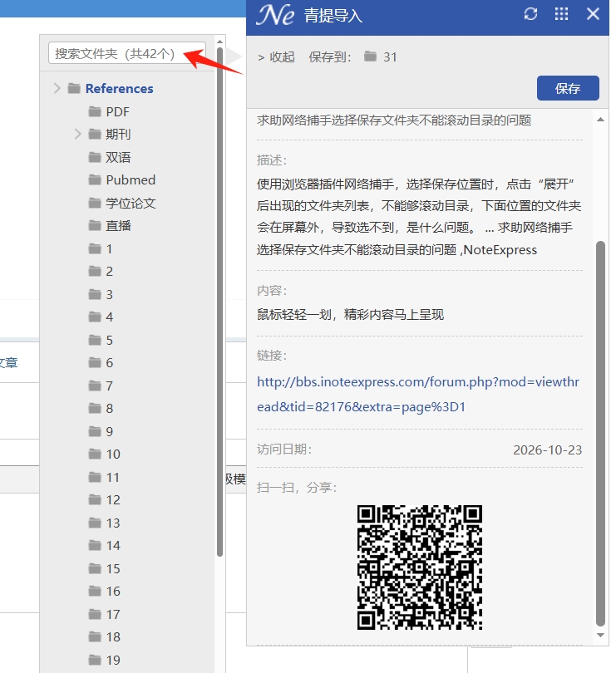Click the folder list scroll up arrow

(219, 42)
